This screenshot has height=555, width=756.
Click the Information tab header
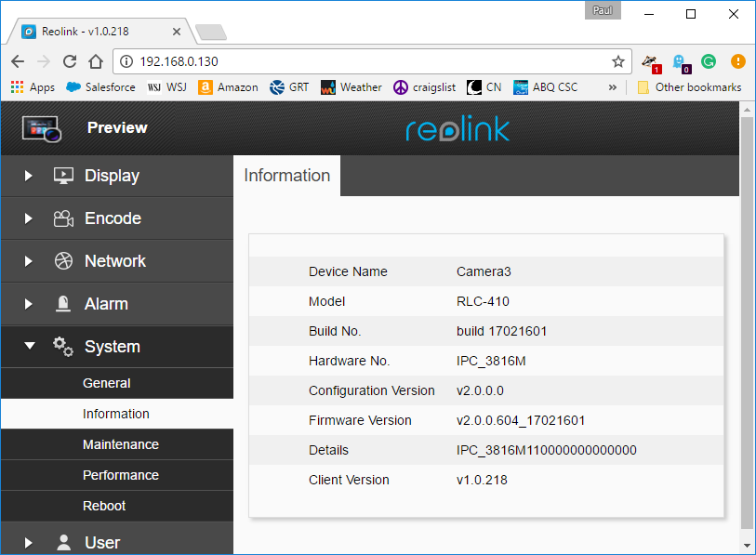pos(287,176)
